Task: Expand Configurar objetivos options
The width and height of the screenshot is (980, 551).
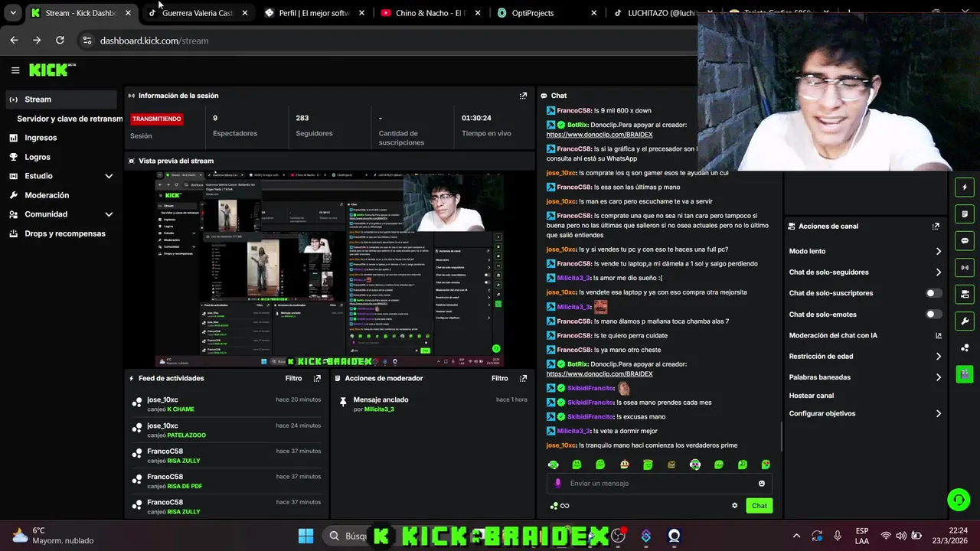Action: pos(939,414)
